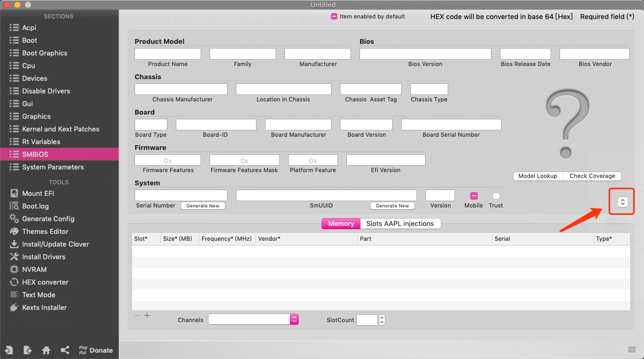644x359 pixels.
Task: Click the Efi Version field
Action: point(386,160)
